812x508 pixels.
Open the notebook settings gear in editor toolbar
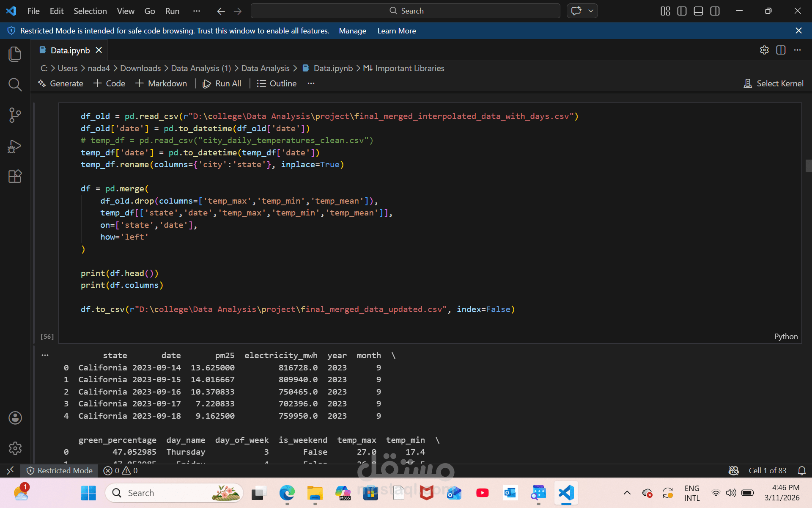click(764, 50)
